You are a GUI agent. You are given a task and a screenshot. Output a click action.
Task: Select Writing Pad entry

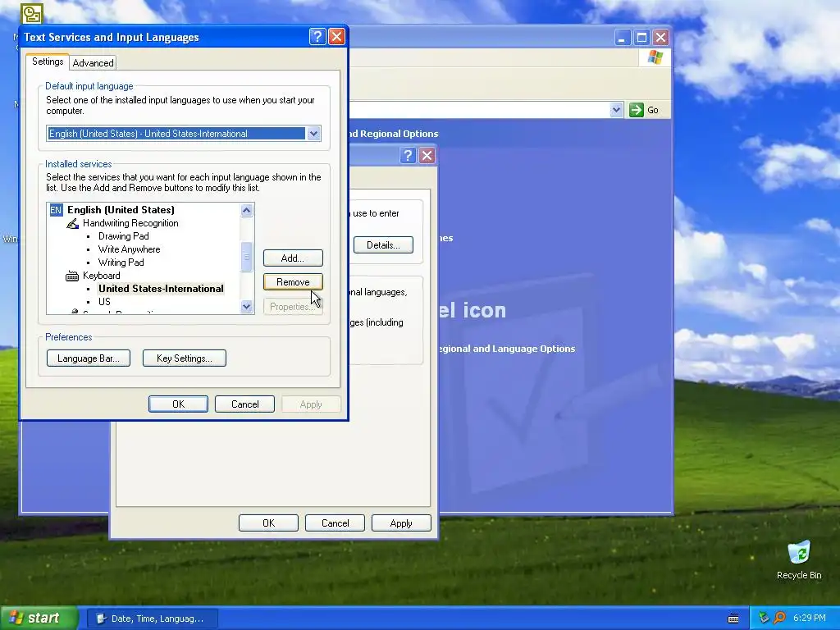pos(121,262)
